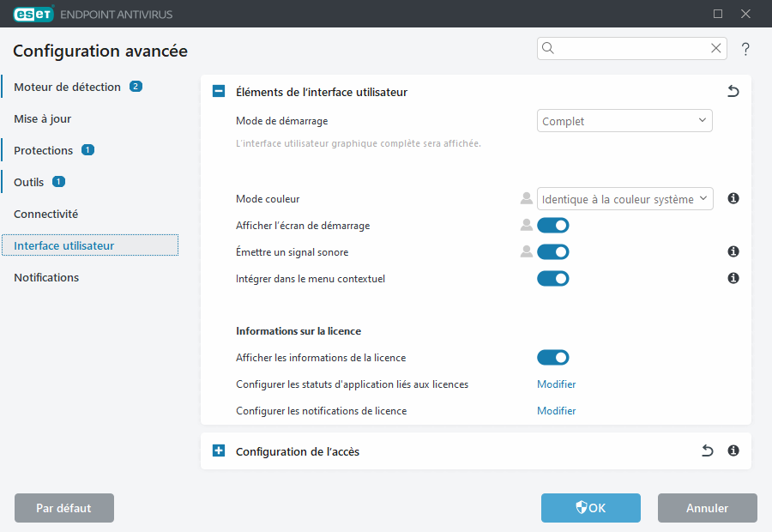Screen dimensions: 772x532
Task: Click the Par défaut button
Action: tap(64, 508)
